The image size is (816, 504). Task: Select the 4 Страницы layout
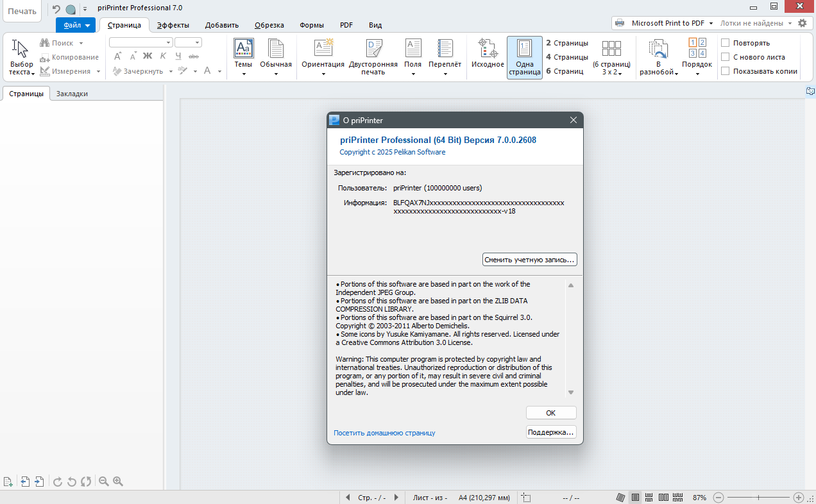(x=567, y=57)
